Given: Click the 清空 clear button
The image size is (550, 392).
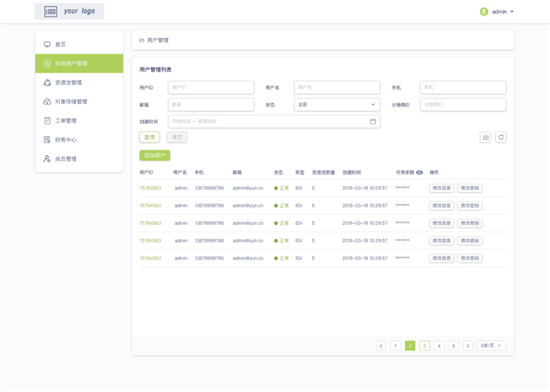Looking at the screenshot, I should (x=177, y=137).
